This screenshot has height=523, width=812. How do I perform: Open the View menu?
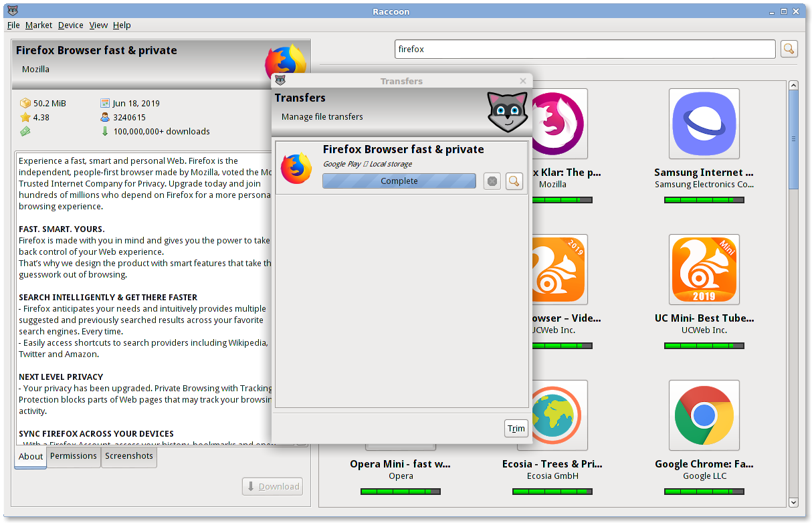98,25
